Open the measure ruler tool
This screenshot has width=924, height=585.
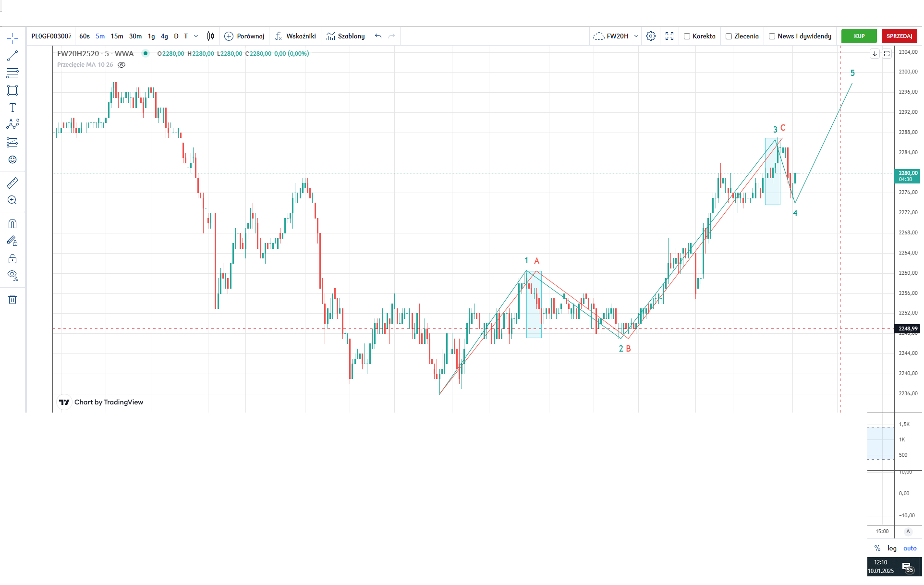tap(12, 183)
